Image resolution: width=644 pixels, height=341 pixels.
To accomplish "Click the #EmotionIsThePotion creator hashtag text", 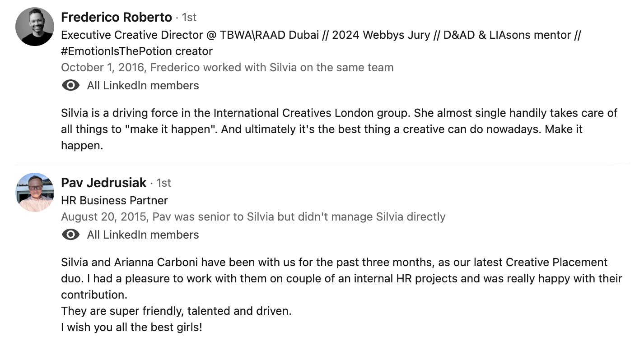I will click(x=136, y=51).
